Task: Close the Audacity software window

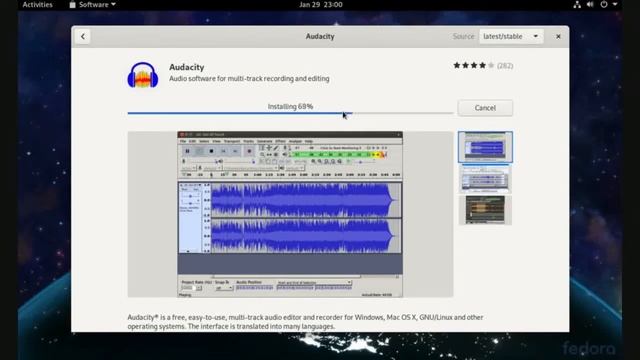Action: coord(558,36)
